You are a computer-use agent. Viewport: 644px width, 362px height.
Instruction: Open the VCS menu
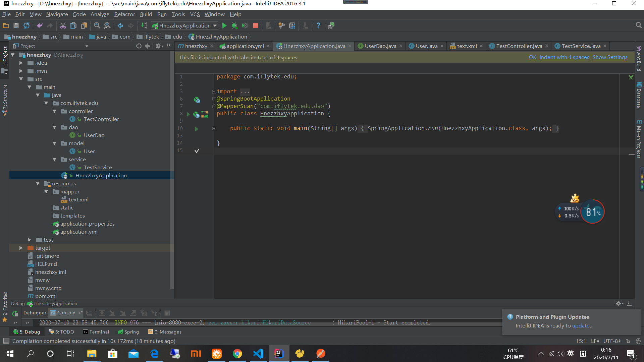tap(195, 14)
